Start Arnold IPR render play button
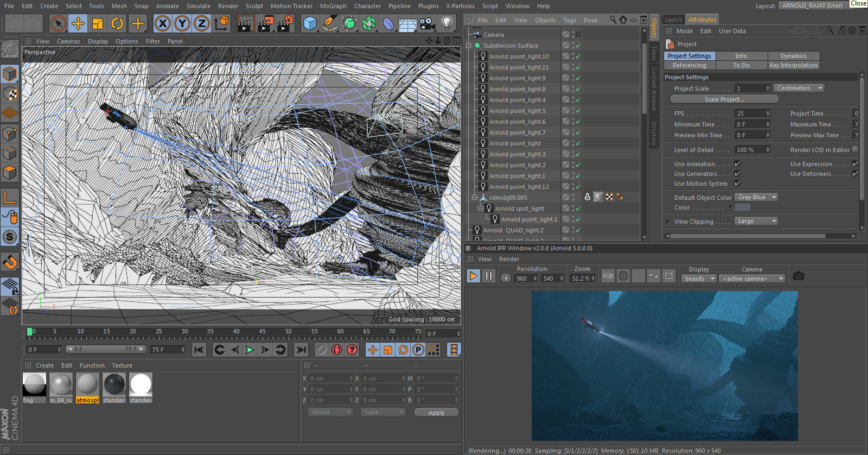 point(473,276)
